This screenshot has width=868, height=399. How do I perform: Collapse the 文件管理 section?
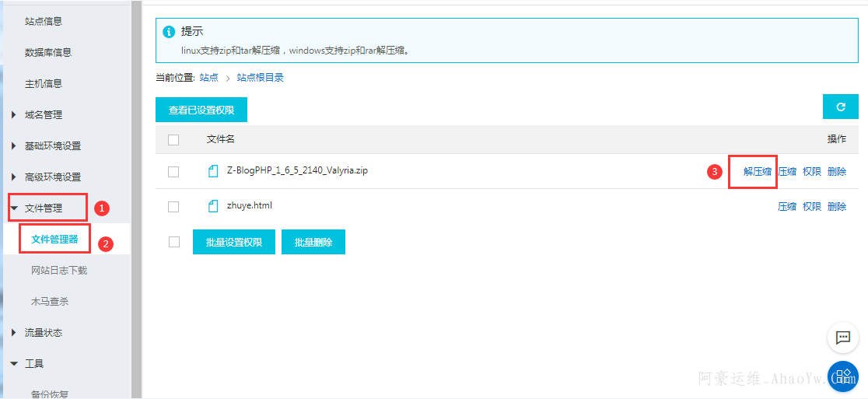44,208
